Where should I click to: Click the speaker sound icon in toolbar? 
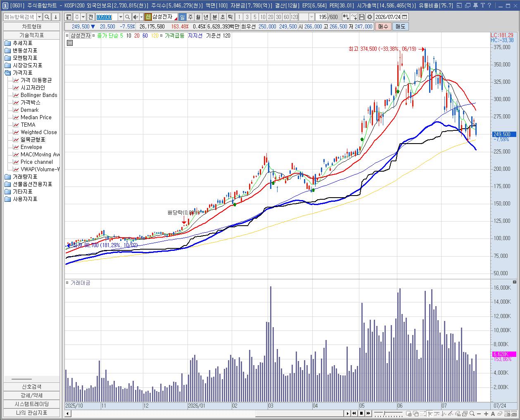135,17
